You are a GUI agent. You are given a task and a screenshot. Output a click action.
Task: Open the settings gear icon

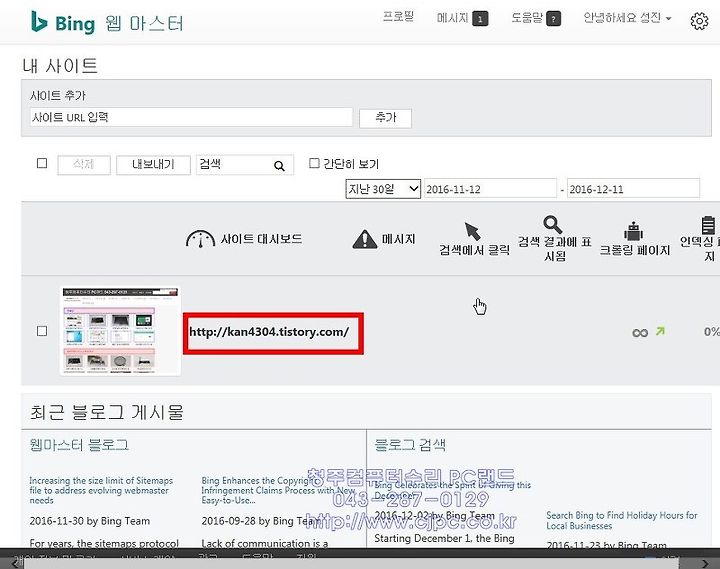pos(699,21)
